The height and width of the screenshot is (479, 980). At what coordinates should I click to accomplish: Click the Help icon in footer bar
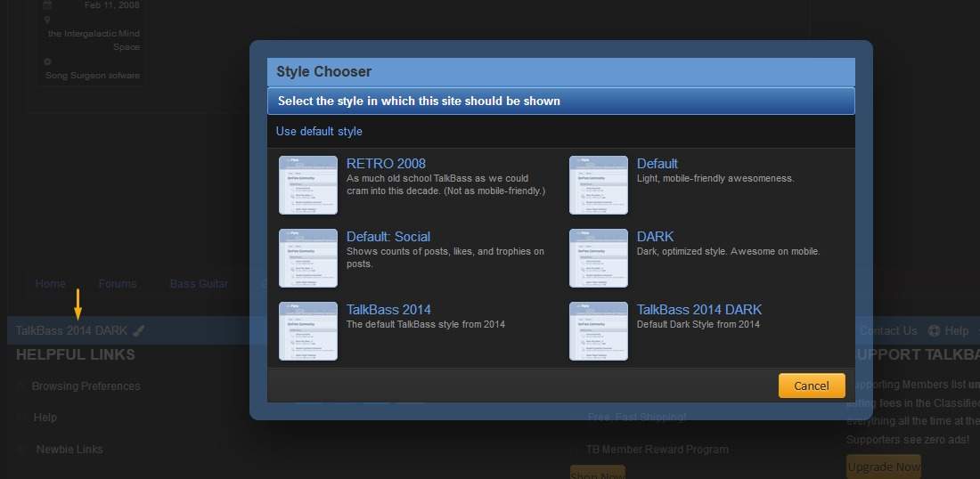(x=935, y=330)
